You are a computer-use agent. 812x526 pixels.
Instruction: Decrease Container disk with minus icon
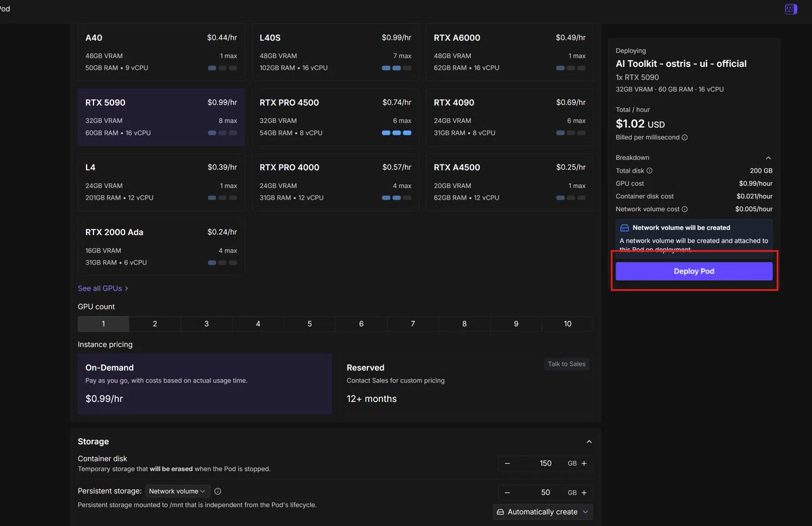(x=507, y=464)
